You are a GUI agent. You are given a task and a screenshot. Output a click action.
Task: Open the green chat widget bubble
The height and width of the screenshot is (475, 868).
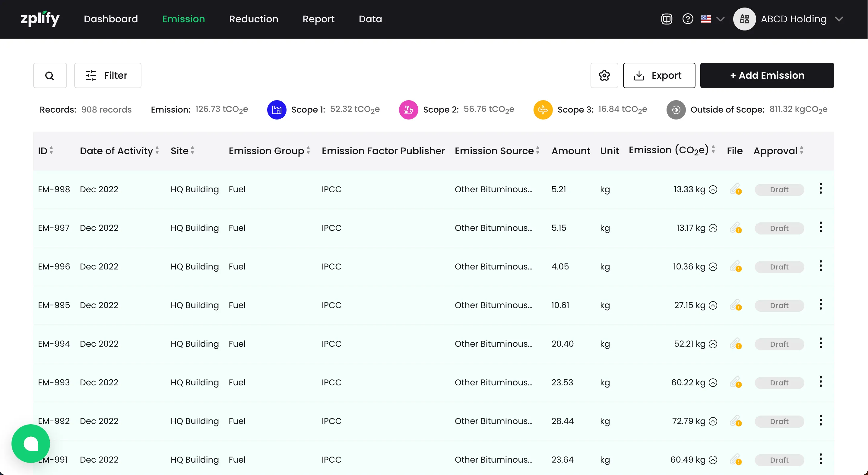click(31, 443)
